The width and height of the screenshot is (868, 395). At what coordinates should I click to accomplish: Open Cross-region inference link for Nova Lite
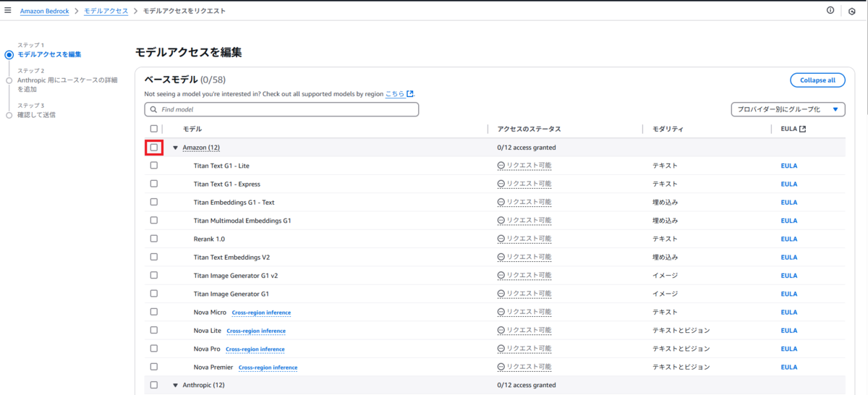(x=256, y=331)
